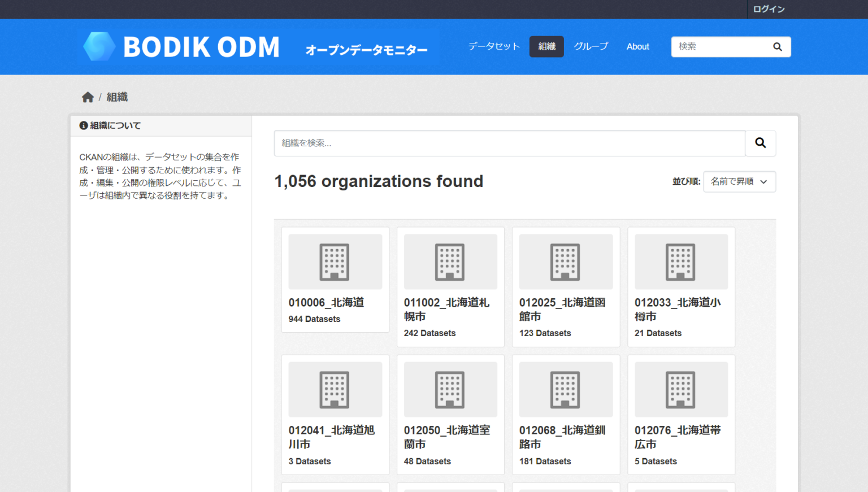Open the building icon for 010006_北海道
Viewport: 868px width, 492px height.
pyautogui.click(x=335, y=261)
